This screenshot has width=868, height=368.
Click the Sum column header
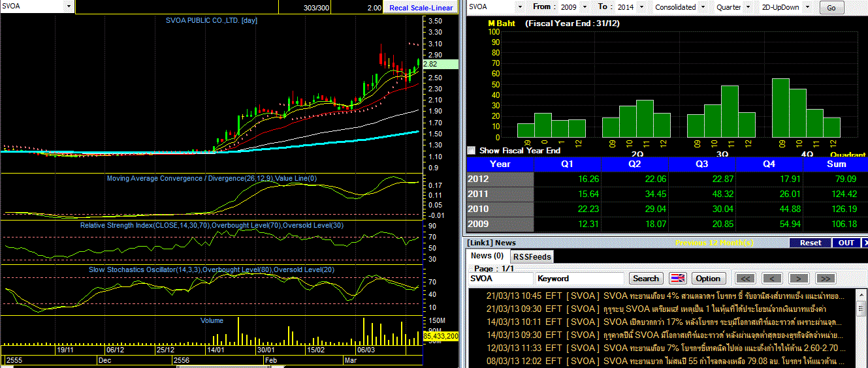click(835, 164)
